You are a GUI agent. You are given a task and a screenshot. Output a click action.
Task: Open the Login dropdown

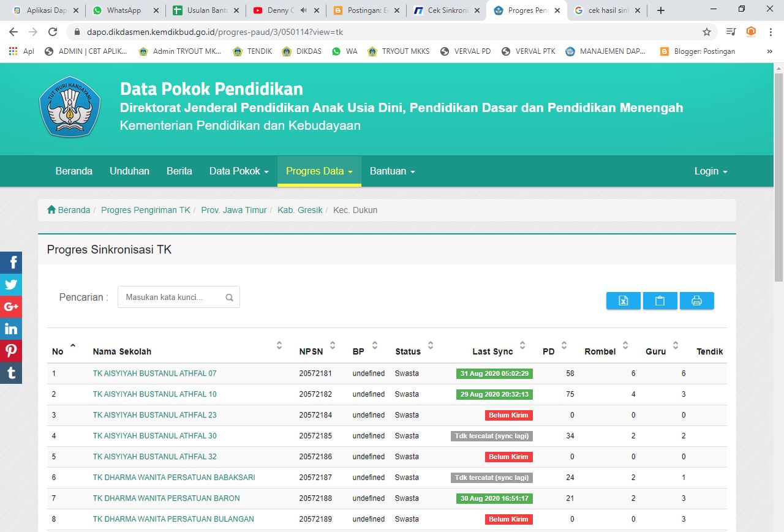710,171
